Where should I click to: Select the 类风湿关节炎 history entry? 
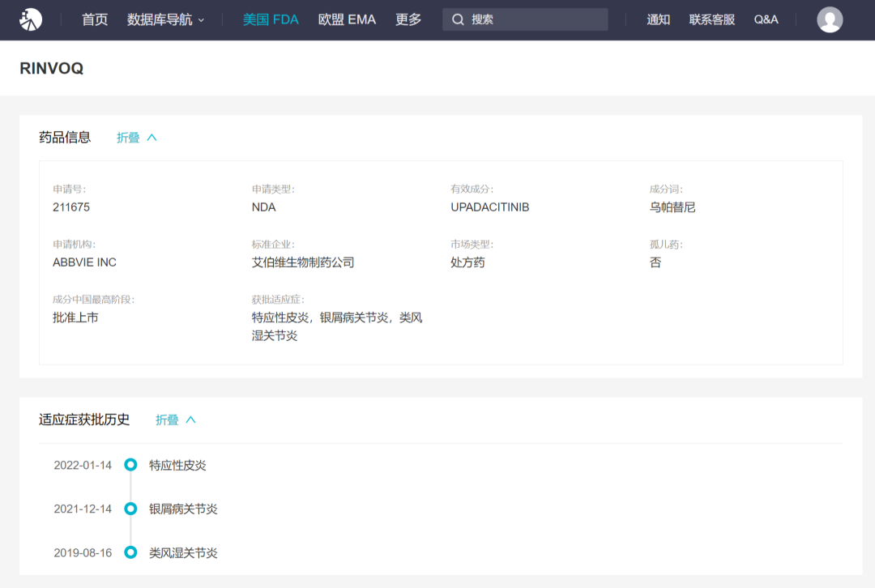183,553
